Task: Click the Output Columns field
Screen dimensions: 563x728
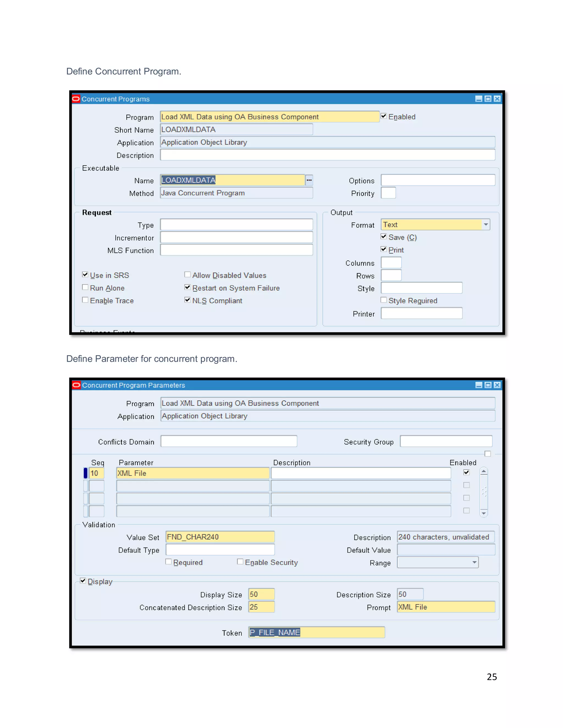Action: pos(391,263)
